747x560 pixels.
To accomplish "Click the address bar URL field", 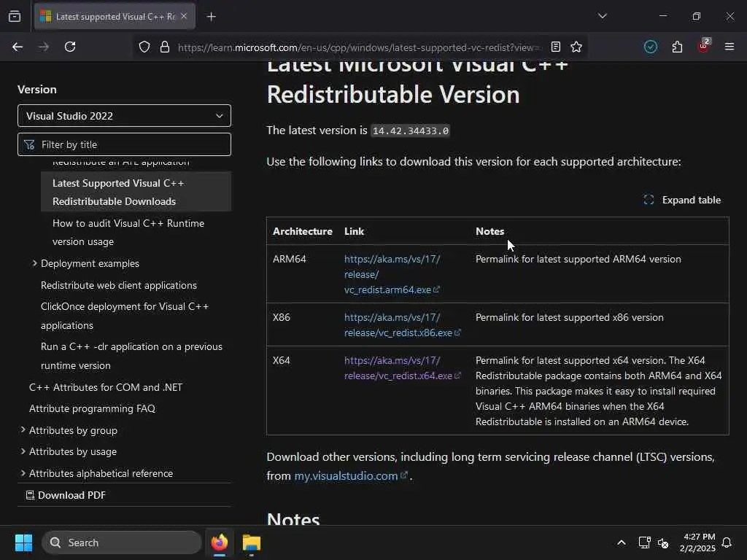I will click(x=358, y=47).
